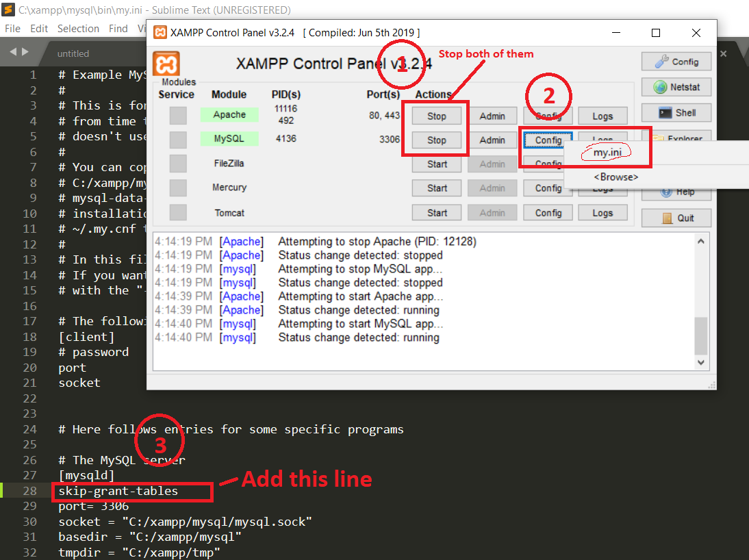Click the [client] line in the editor
This screenshot has width=749, height=560.
pos(86,337)
